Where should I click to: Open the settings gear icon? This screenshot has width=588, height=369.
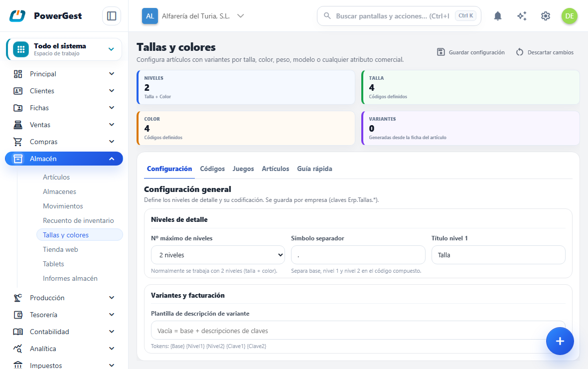(x=546, y=16)
